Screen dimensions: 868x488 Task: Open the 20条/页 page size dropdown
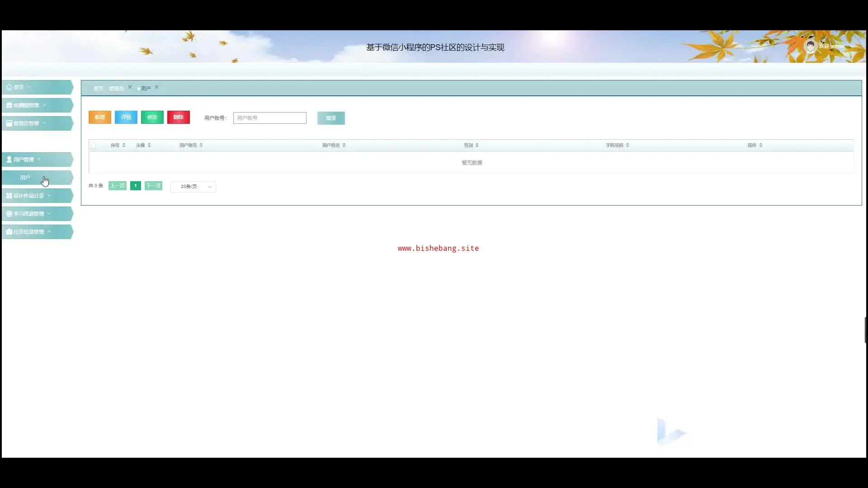click(x=193, y=187)
